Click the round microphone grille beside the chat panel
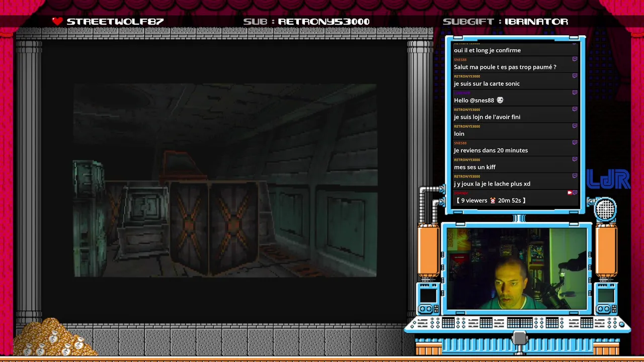Image resolution: width=644 pixels, height=362 pixels. [605, 210]
